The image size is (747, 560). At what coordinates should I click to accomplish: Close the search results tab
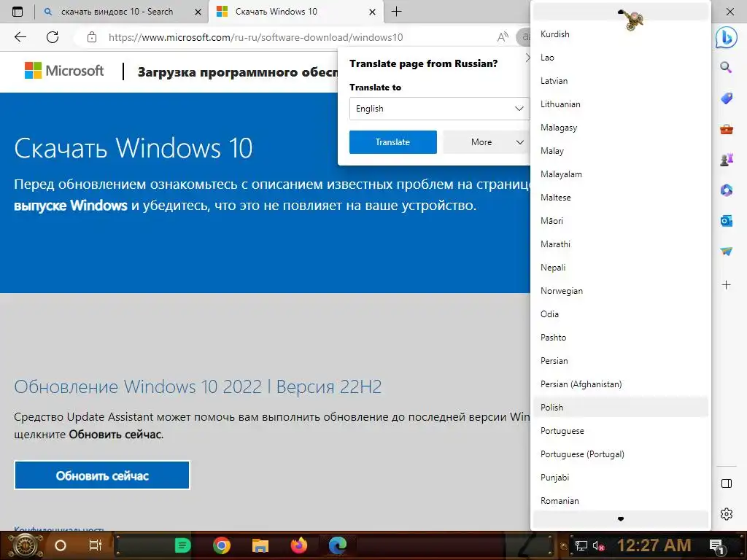tap(198, 12)
